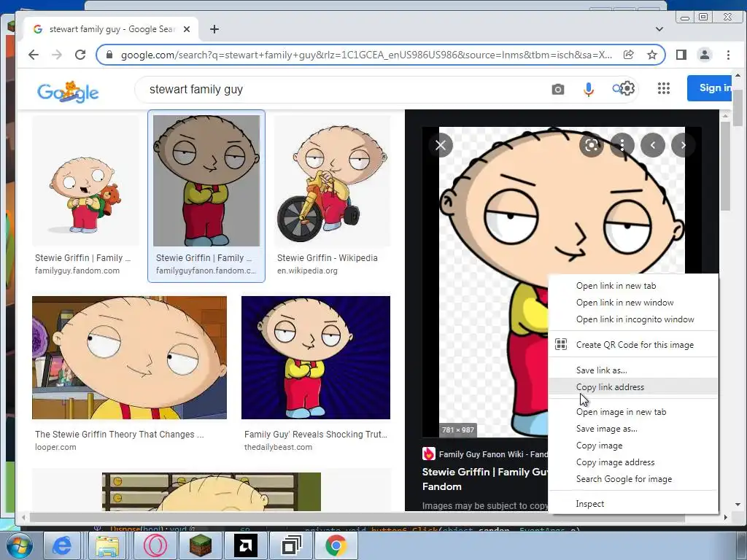Click The Stewie Griffin Theory caption link

point(119,435)
